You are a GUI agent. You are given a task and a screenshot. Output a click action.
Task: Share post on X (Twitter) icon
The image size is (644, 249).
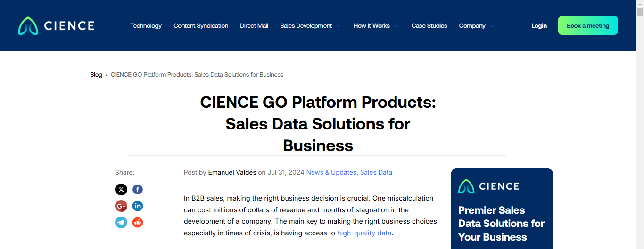[121, 189]
